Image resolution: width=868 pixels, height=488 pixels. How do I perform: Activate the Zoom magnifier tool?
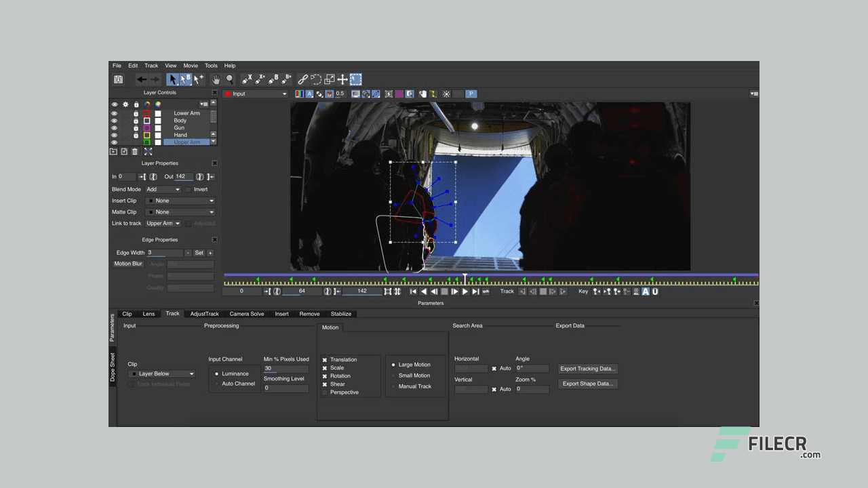click(230, 79)
